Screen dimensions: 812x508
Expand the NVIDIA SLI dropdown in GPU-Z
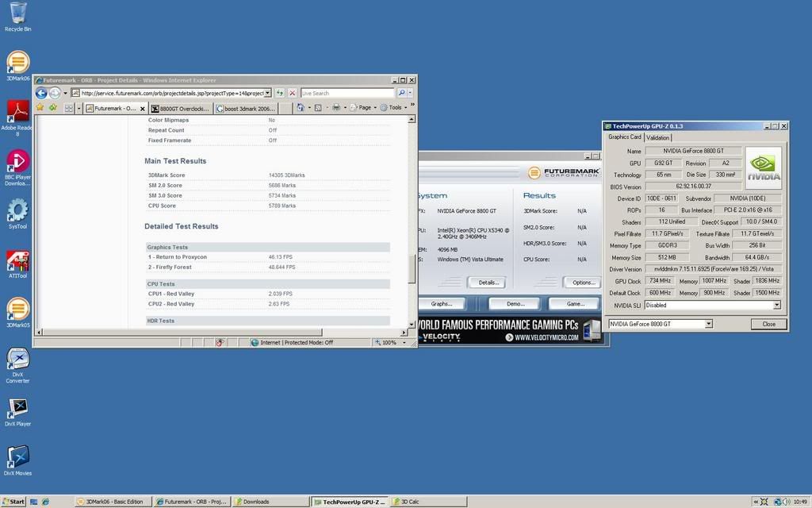coord(777,306)
